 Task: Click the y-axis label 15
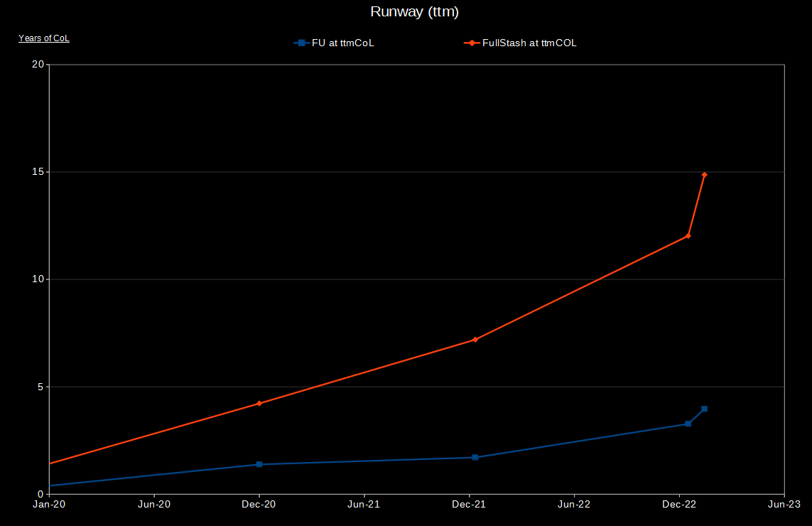coord(38,171)
